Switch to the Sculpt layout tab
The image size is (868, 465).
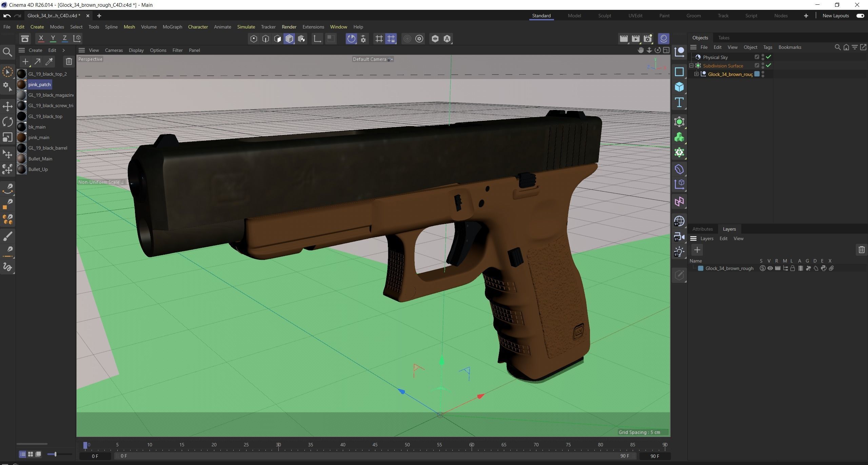605,16
